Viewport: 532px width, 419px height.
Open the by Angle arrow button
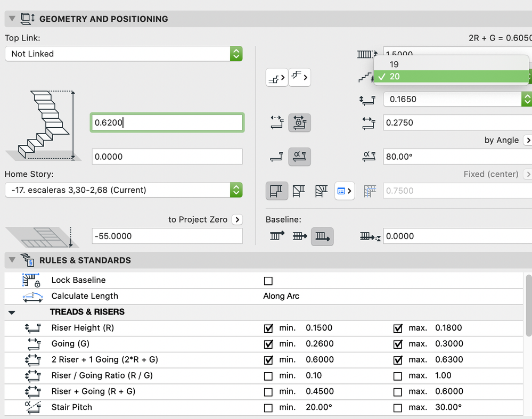pyautogui.click(x=528, y=140)
